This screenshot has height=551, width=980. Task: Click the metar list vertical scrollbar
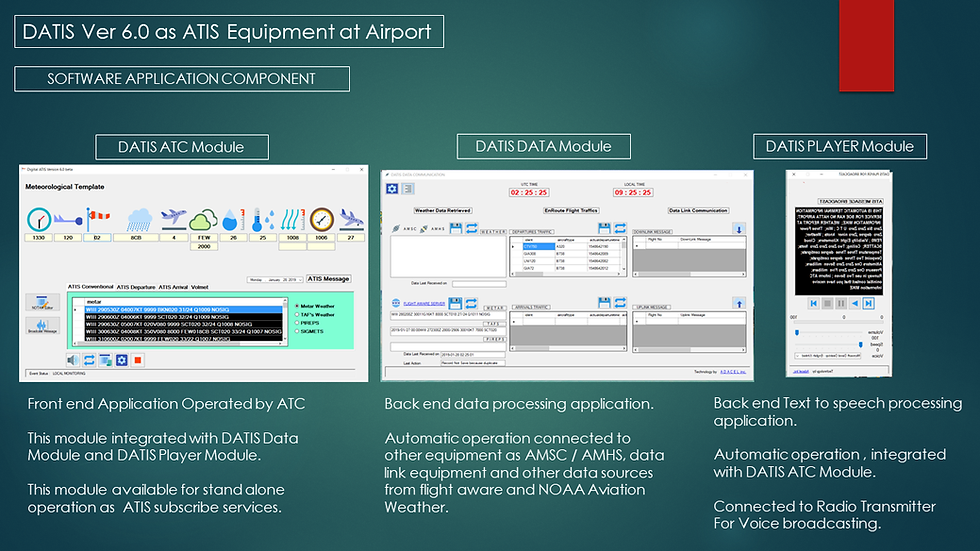[285, 319]
